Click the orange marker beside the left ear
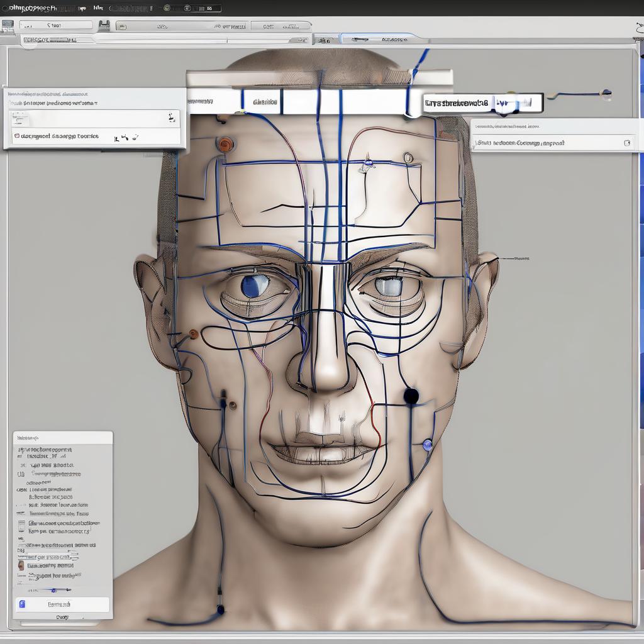 click(194, 334)
